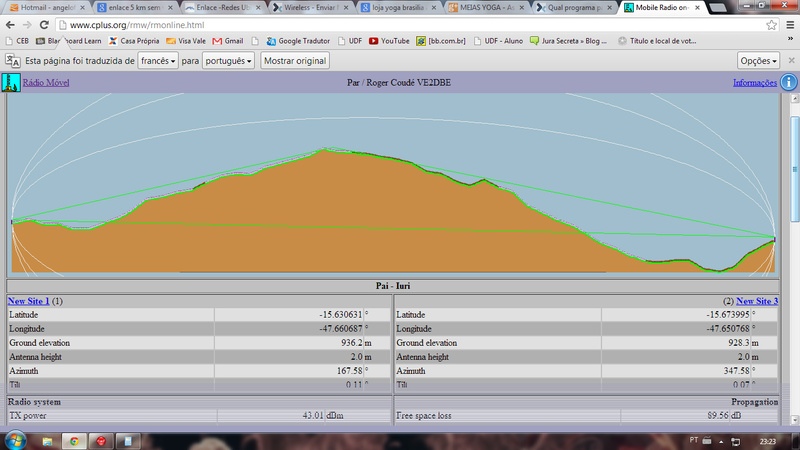The height and width of the screenshot is (450, 800).
Task: Open the Windows Start button
Action: [15, 440]
